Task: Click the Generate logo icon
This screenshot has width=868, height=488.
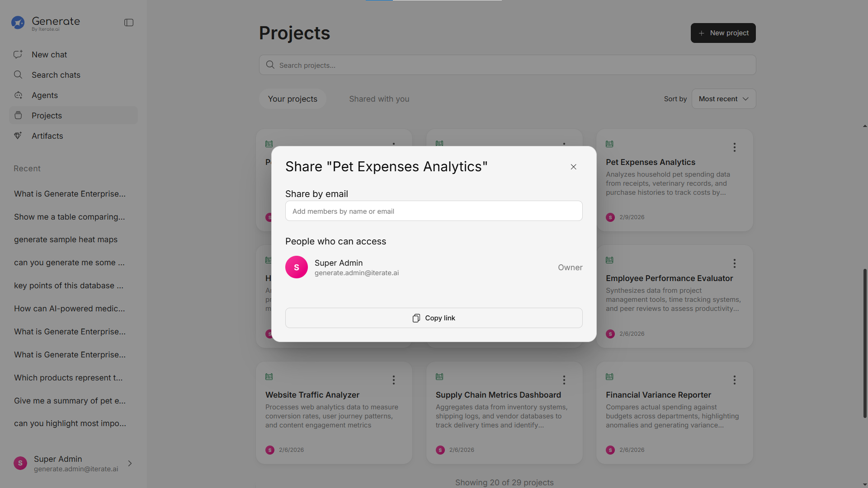Action: tap(18, 23)
